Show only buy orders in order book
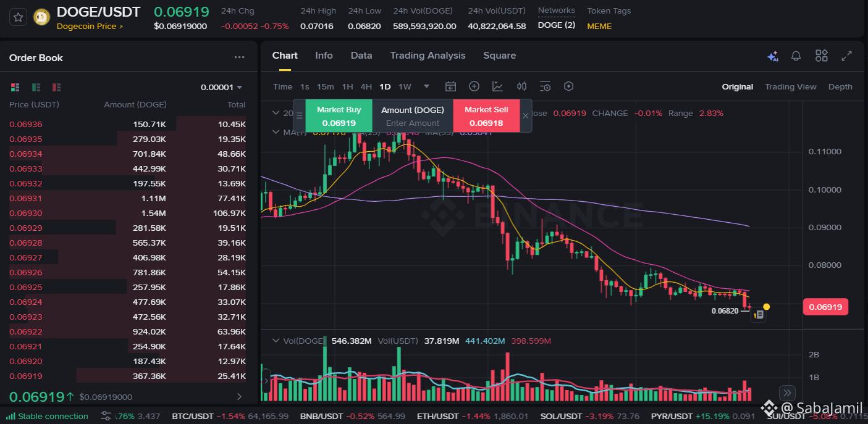The image size is (868, 424). [36, 88]
